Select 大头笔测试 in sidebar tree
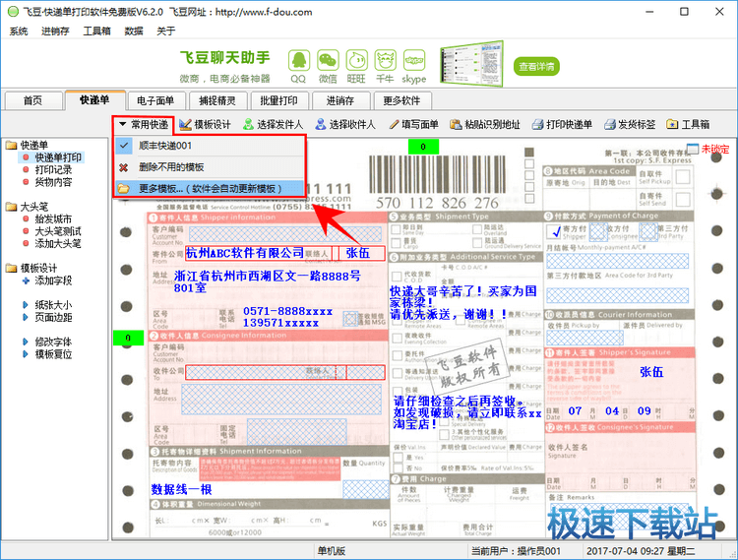 [58, 231]
